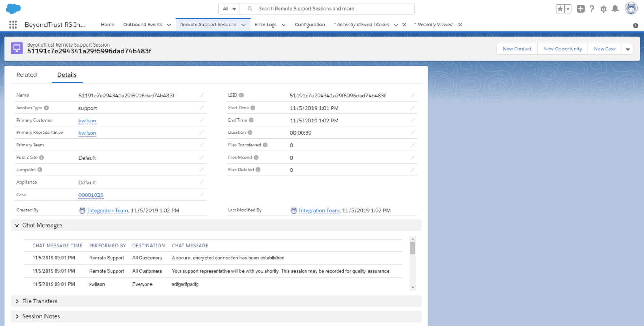Open the Home navigation item

coord(107,24)
